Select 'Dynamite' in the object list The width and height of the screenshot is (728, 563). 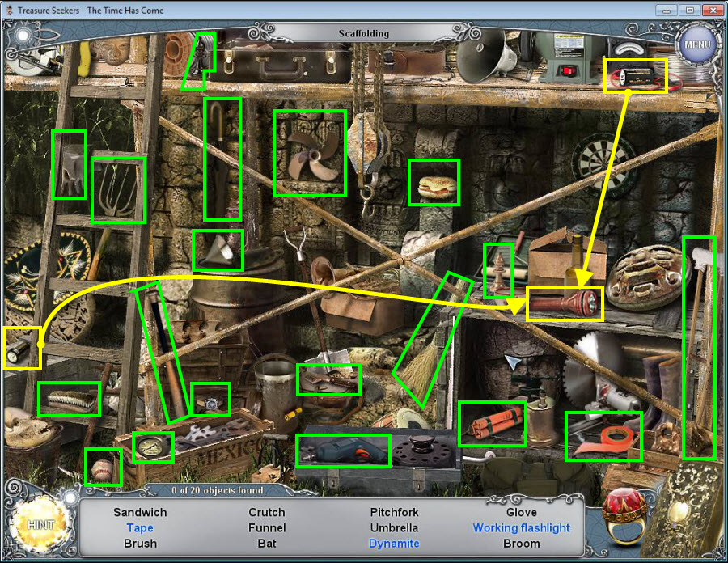[394, 544]
